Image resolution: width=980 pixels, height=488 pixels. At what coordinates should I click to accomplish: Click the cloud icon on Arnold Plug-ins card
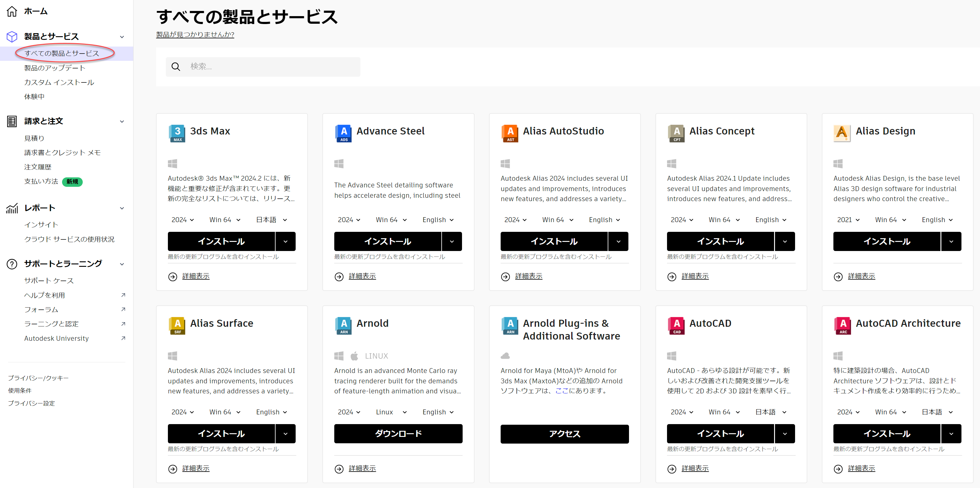point(505,356)
